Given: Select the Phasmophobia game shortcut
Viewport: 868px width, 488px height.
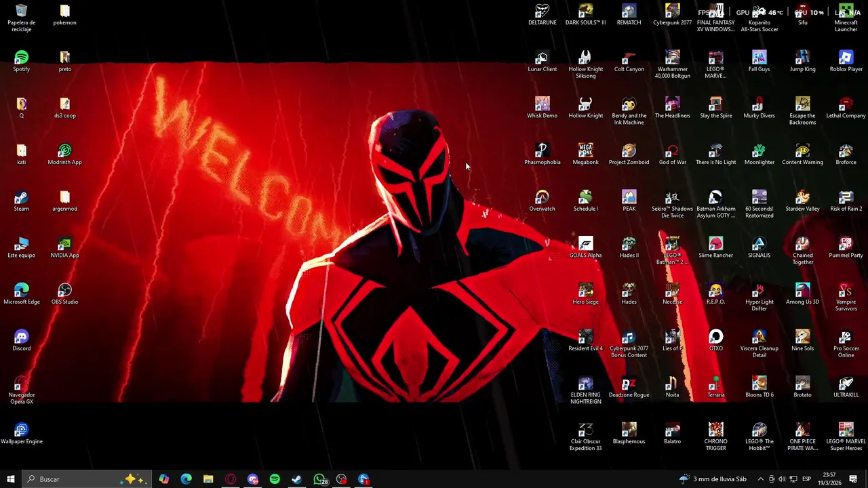Looking at the screenshot, I should click(x=542, y=155).
